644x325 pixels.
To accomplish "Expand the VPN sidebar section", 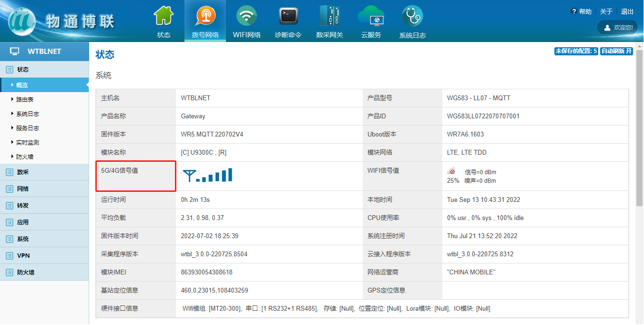I will point(23,255).
